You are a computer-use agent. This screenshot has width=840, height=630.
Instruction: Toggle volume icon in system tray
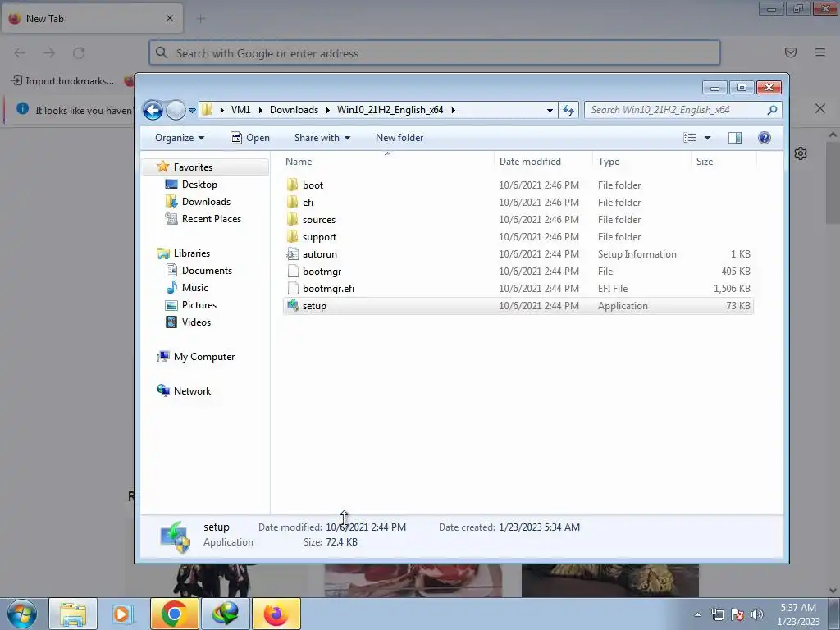point(757,614)
